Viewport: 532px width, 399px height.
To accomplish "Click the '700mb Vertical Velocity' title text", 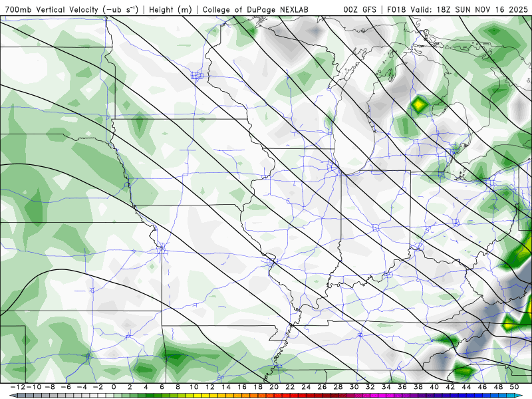I will (52, 9).
